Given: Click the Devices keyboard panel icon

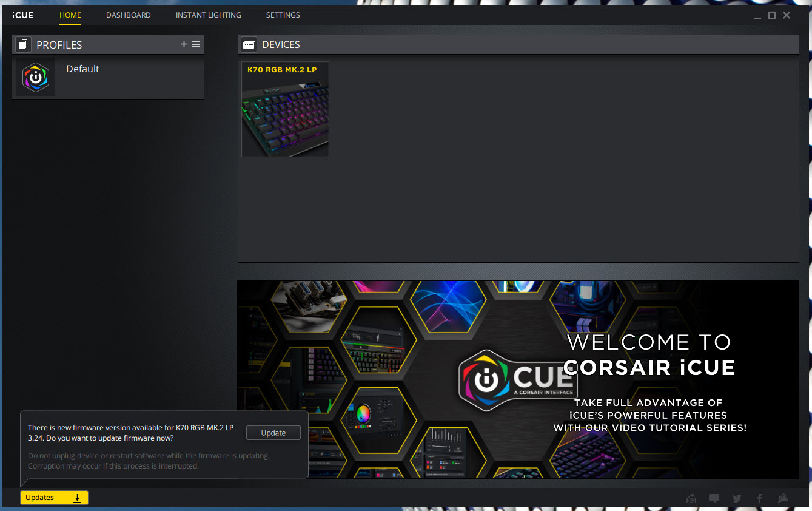Looking at the screenshot, I should pyautogui.click(x=249, y=44).
